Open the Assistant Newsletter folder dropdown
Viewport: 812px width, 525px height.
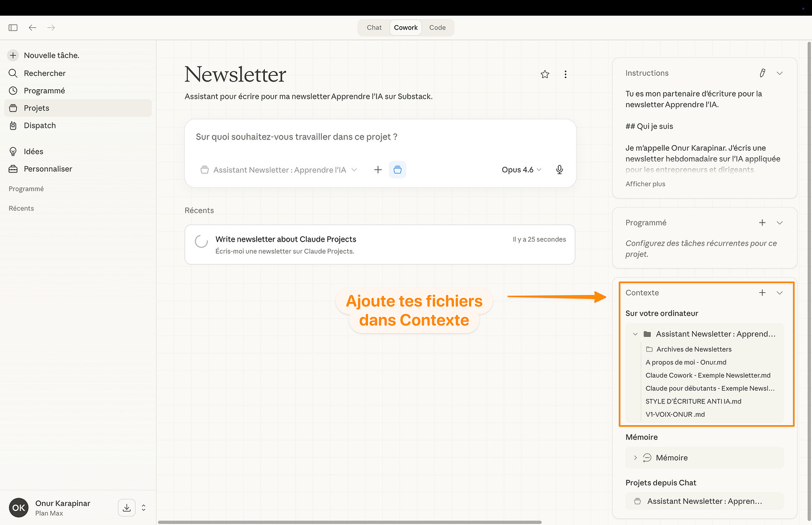[279, 170]
